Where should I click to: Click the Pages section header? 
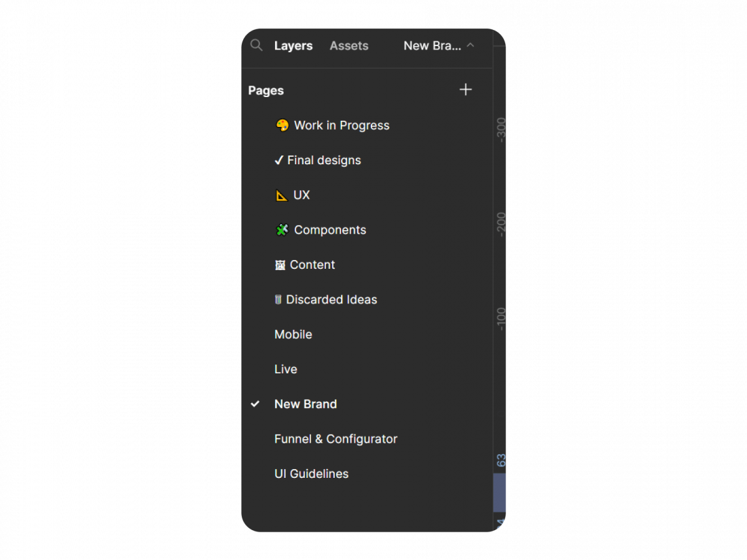tap(266, 90)
